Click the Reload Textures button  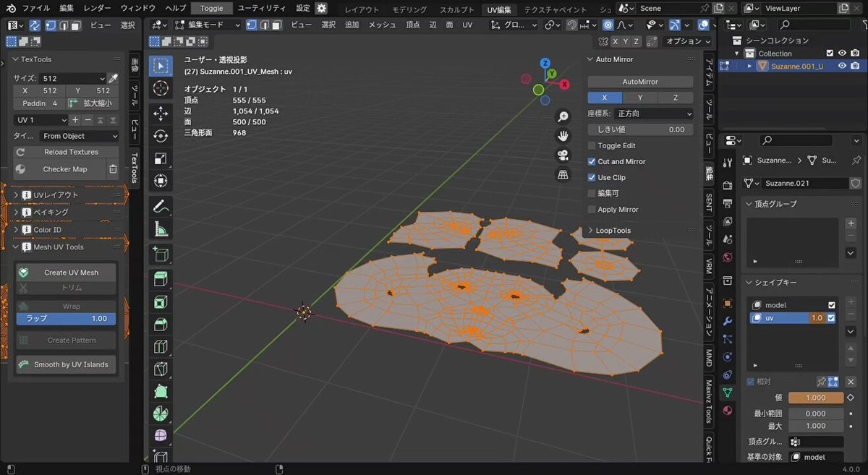(67, 152)
